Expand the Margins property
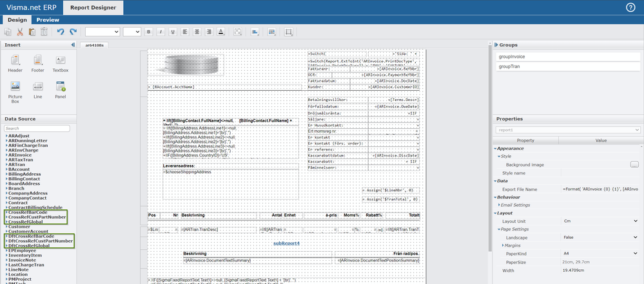The height and width of the screenshot is (284, 644). pos(503,245)
